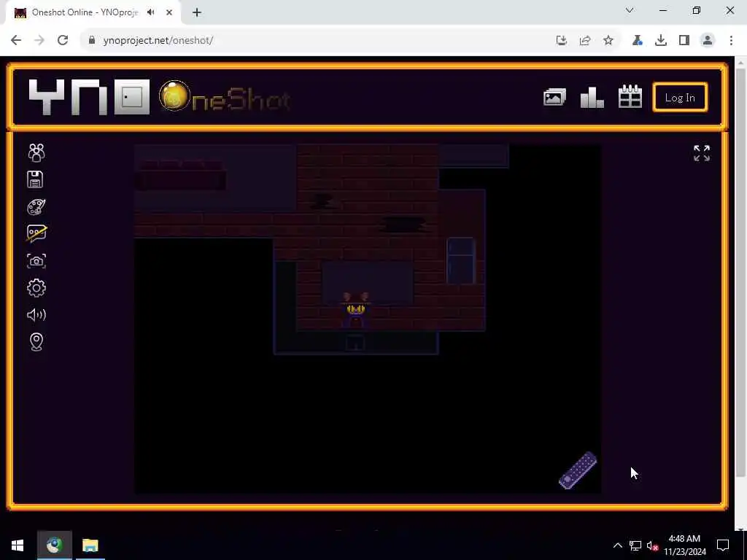The width and height of the screenshot is (747, 560).
Task: Open the events calendar icon
Action: (630, 97)
